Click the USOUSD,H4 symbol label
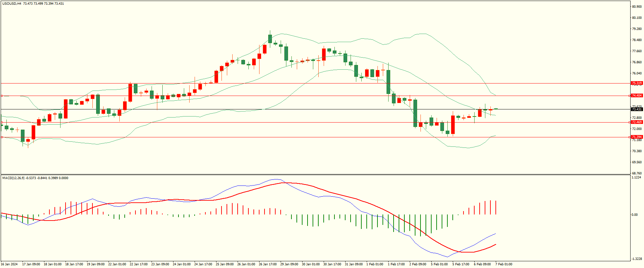 click(12, 4)
